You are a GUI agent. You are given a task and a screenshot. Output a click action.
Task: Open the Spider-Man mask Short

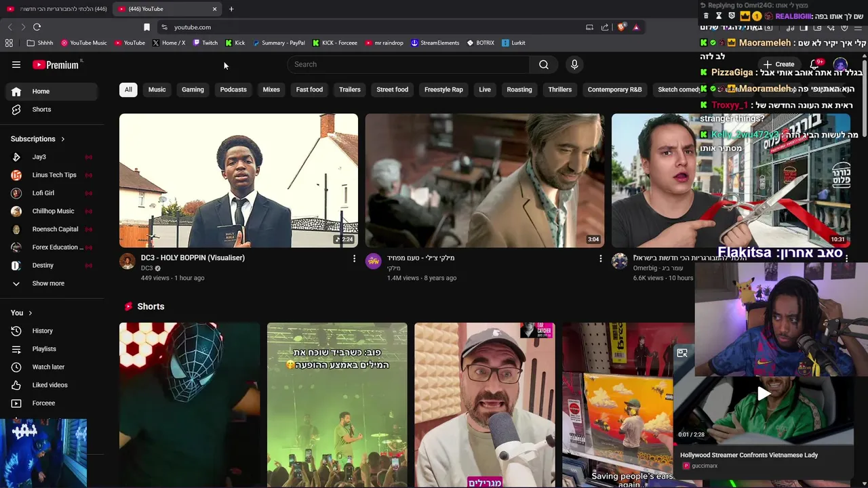click(189, 405)
